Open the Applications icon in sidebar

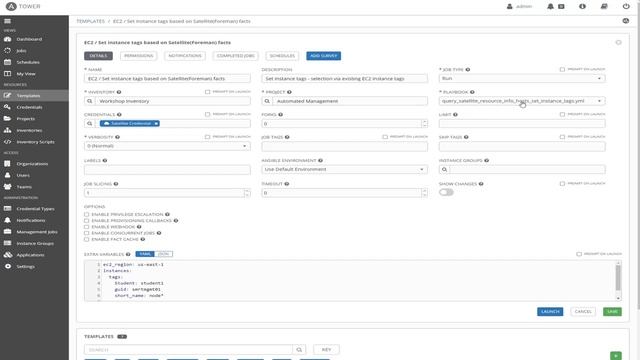[x=7, y=255]
